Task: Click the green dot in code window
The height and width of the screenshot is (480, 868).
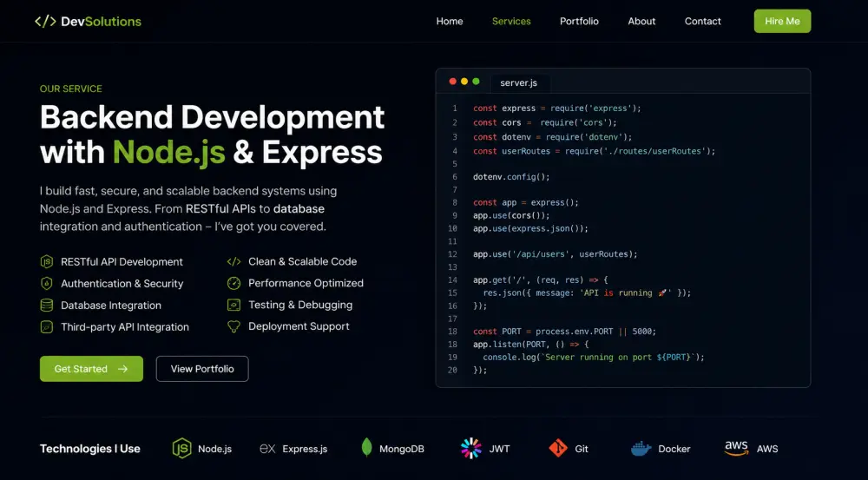Action: coord(476,82)
